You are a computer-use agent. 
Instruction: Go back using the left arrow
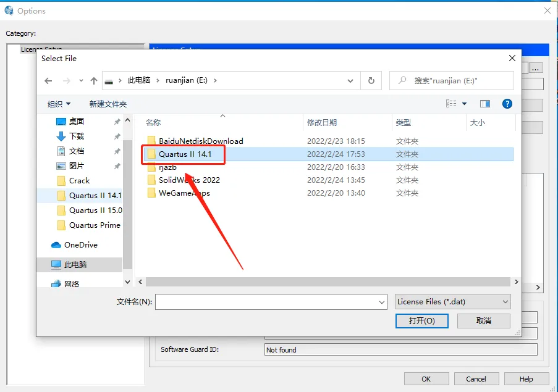(x=48, y=81)
